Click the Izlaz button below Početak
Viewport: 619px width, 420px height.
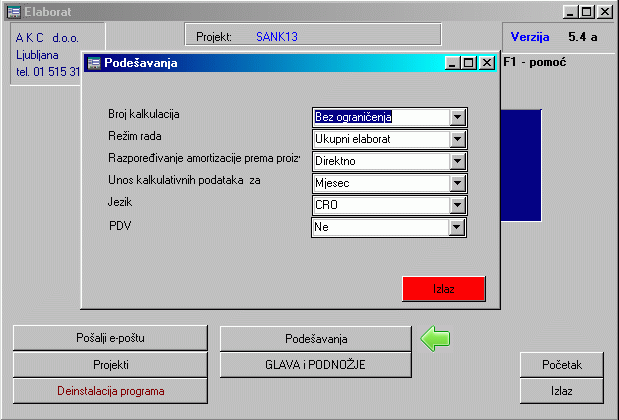(562, 391)
